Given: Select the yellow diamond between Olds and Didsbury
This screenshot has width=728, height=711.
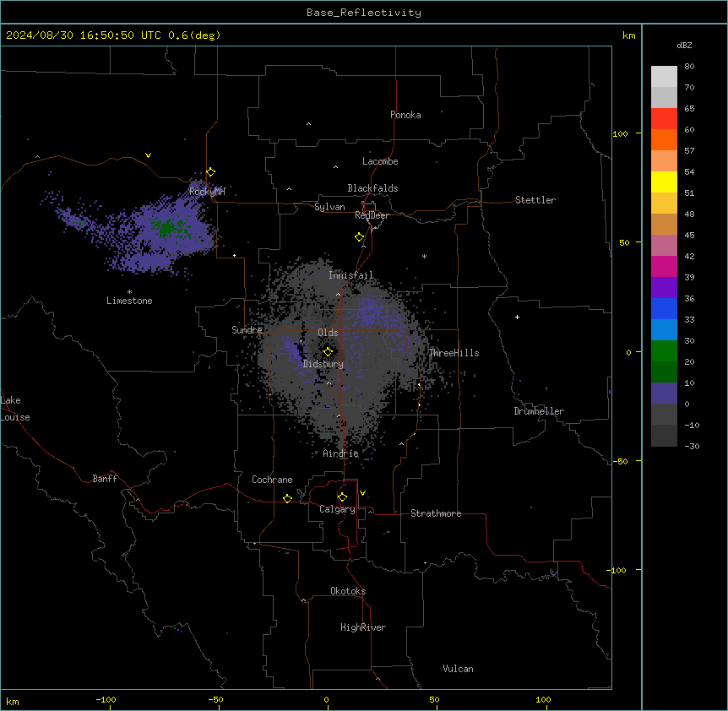Looking at the screenshot, I should (328, 352).
